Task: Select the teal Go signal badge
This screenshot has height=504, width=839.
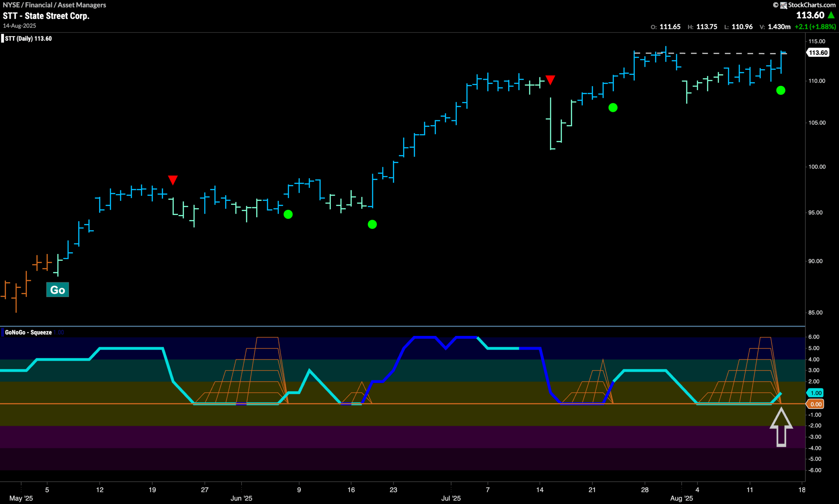Action: tap(57, 290)
